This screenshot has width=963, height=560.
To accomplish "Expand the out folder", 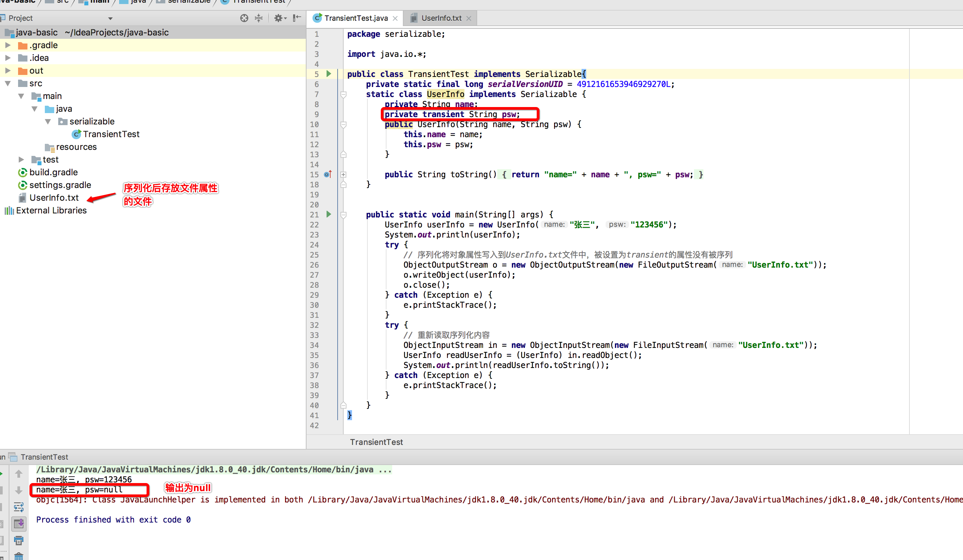I will (8, 71).
